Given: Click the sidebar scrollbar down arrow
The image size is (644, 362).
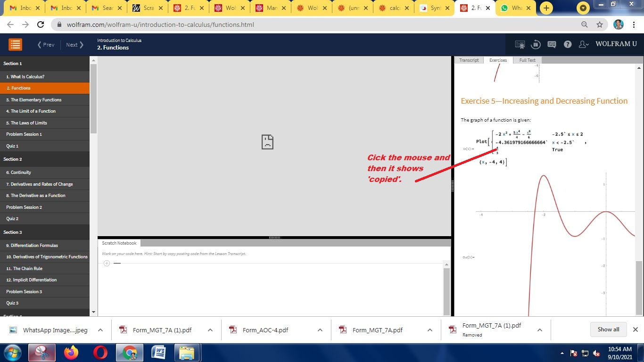Looking at the screenshot, I should pyautogui.click(x=93, y=312).
